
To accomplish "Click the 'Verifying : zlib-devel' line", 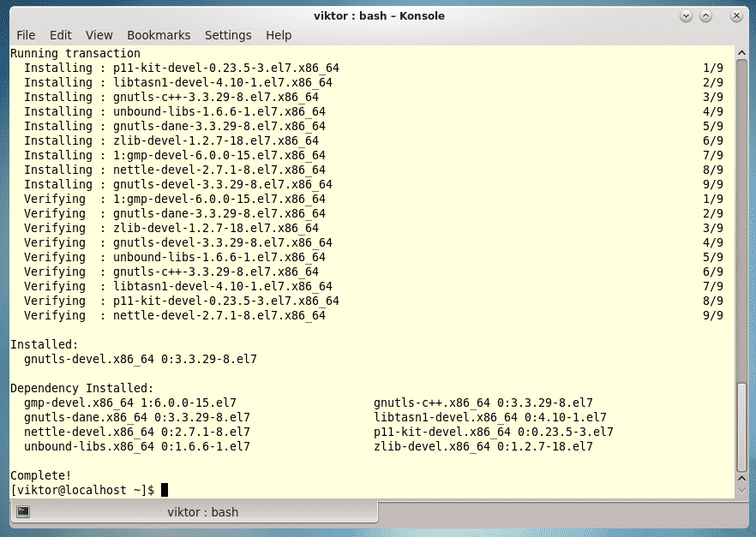I will coord(171,228).
